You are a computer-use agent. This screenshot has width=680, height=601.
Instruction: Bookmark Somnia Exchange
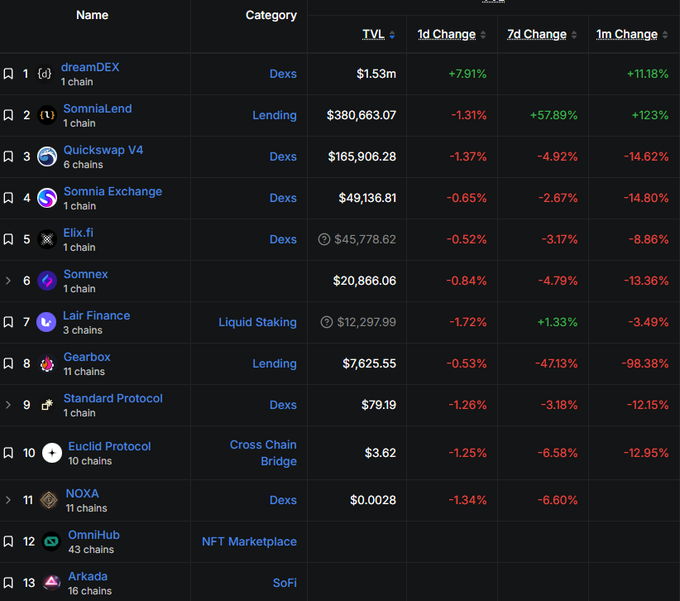pyautogui.click(x=8, y=198)
